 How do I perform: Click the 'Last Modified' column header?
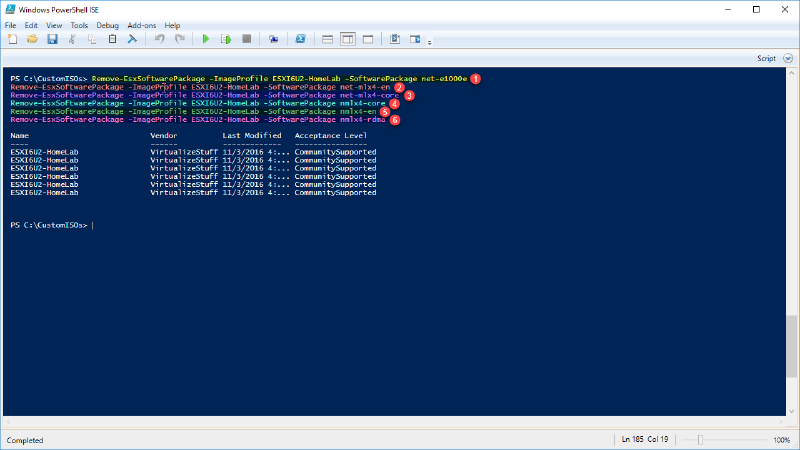[x=252, y=135]
